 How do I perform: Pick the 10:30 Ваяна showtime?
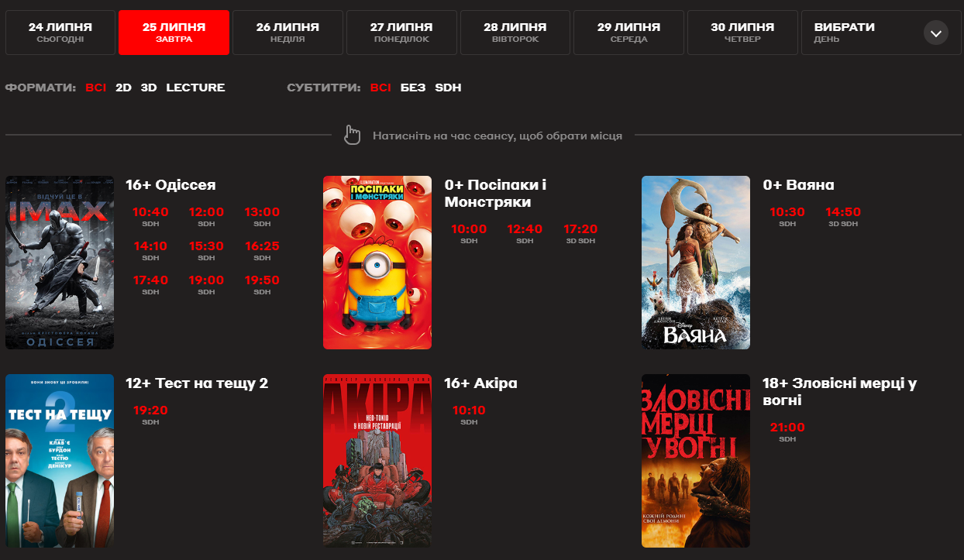787,217
